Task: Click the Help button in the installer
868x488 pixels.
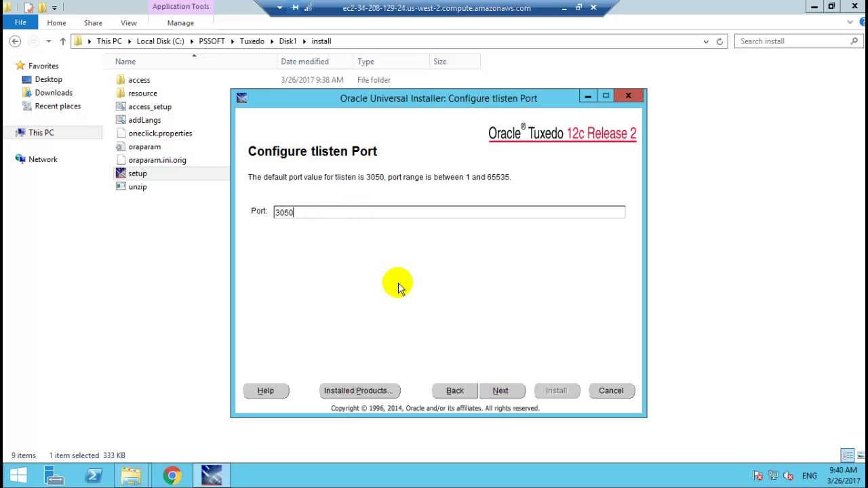Action: coord(266,390)
